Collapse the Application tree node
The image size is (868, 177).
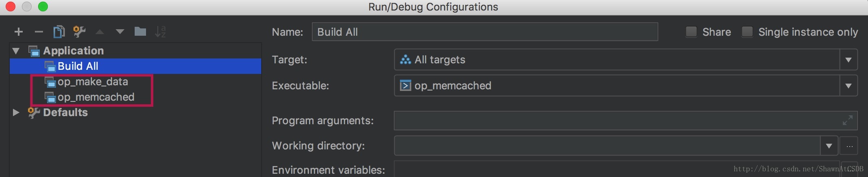tap(16, 51)
